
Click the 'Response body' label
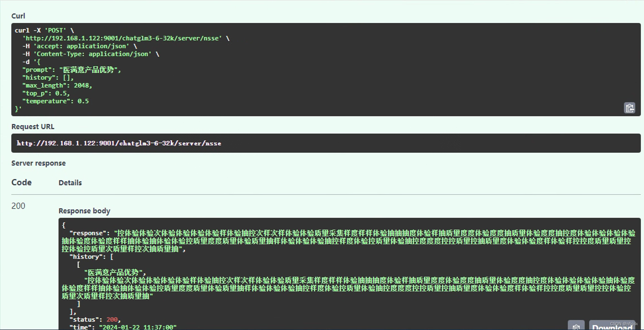point(84,211)
